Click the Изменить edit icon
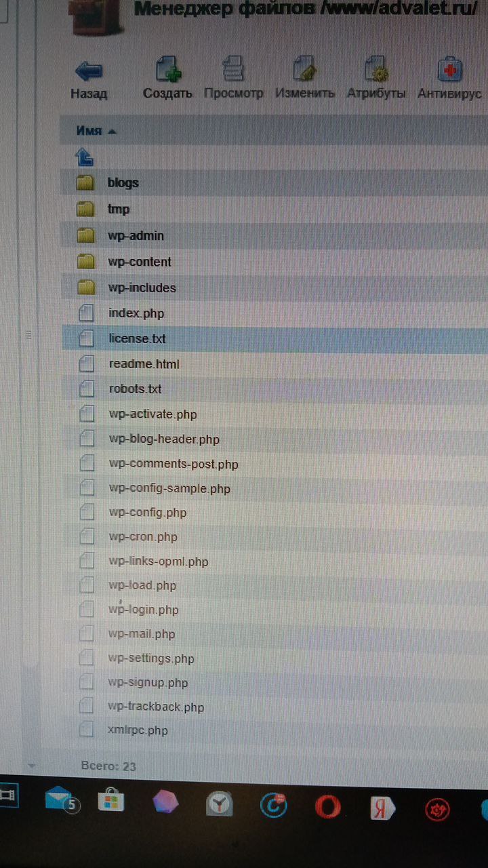 pyautogui.click(x=305, y=70)
